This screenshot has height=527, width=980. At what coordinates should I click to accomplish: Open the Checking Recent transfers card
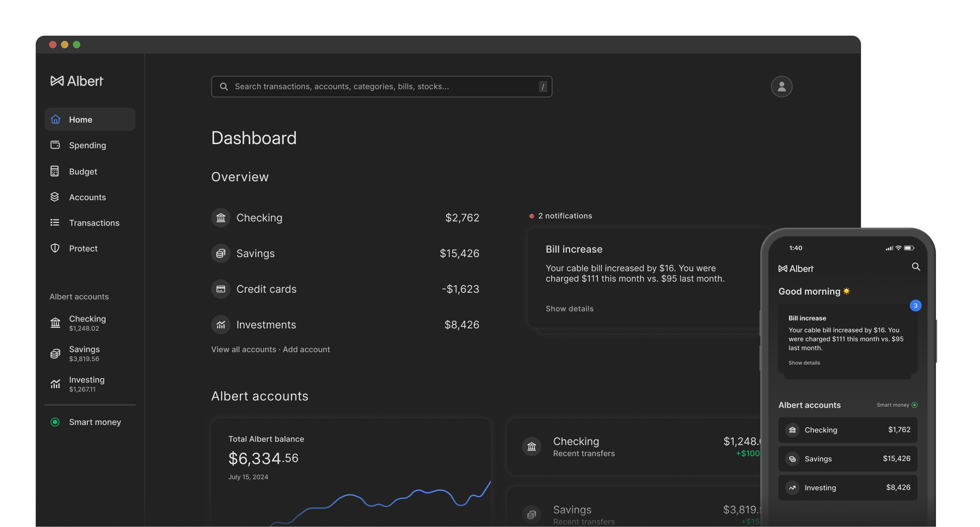[x=634, y=447]
